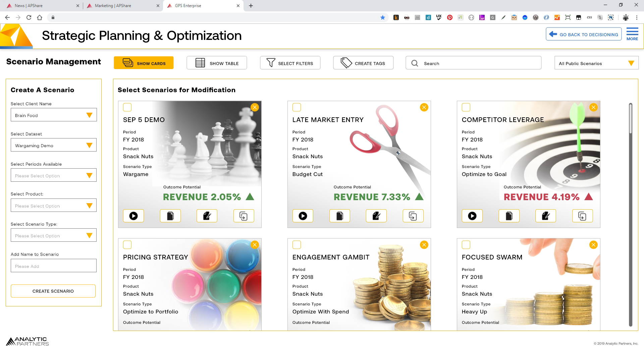This screenshot has height=348, width=644.
Task: Open the Pinterest browser extension
Action: tap(450, 17)
